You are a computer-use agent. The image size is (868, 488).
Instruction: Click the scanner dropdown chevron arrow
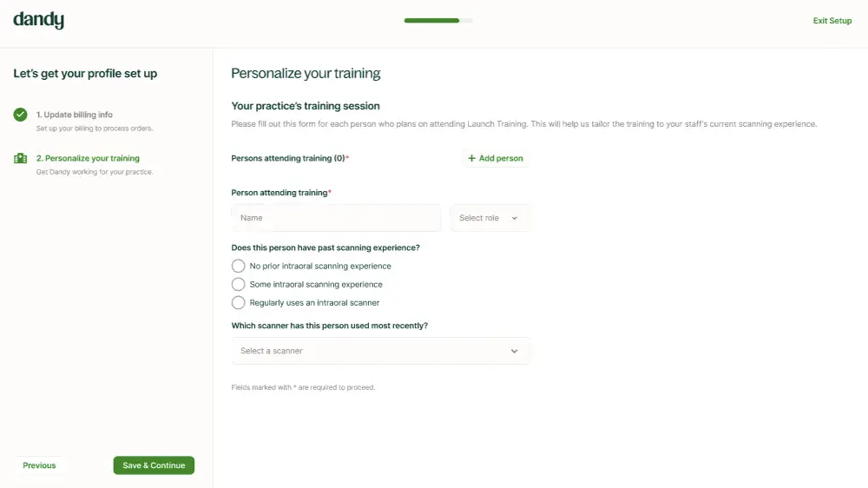[514, 351]
